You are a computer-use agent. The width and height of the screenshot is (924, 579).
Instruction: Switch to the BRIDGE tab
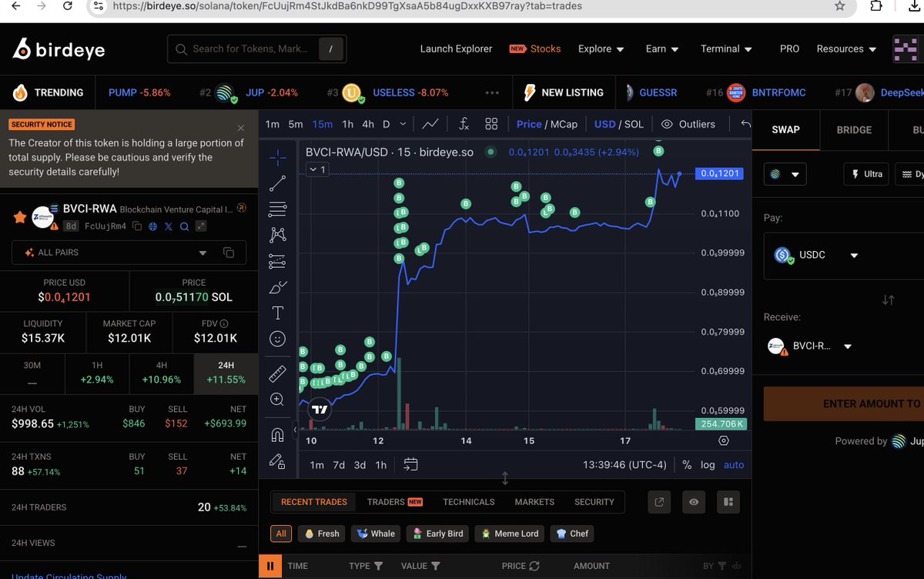[854, 129]
